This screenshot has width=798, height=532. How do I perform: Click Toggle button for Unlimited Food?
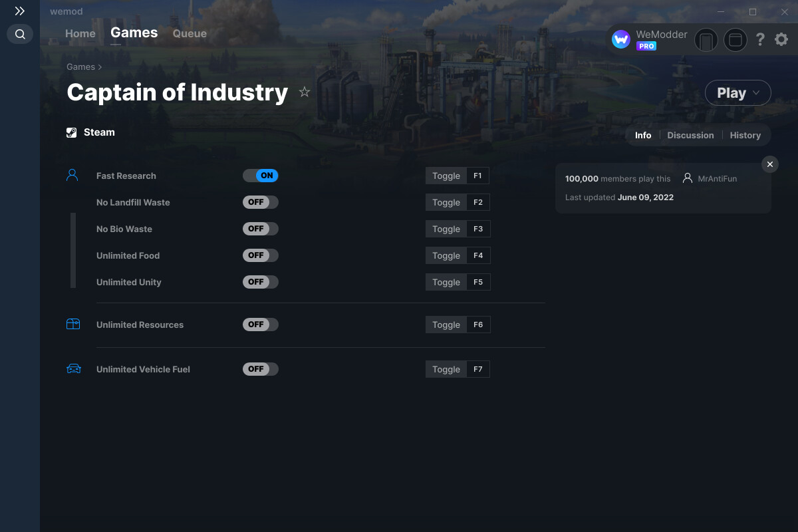pyautogui.click(x=446, y=255)
